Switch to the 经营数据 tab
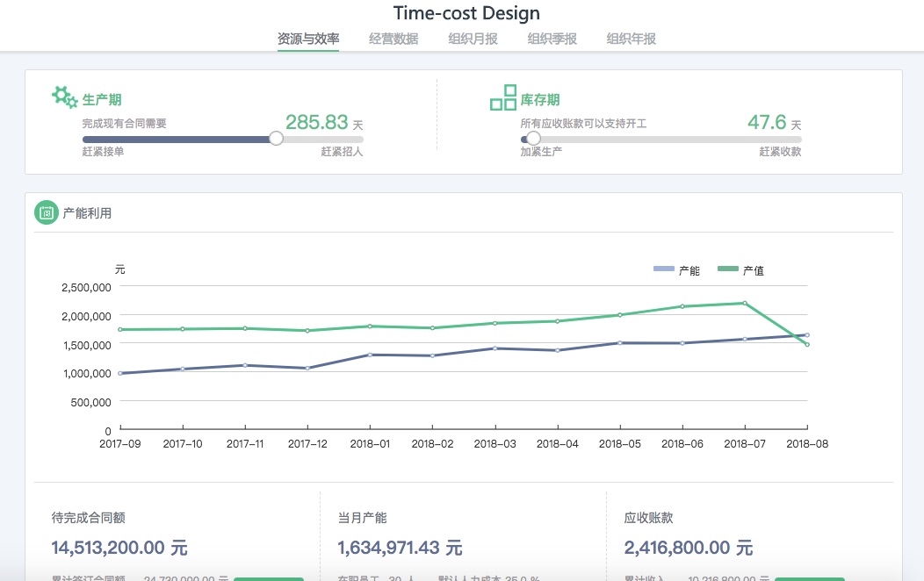This screenshot has width=924, height=581. tap(393, 39)
